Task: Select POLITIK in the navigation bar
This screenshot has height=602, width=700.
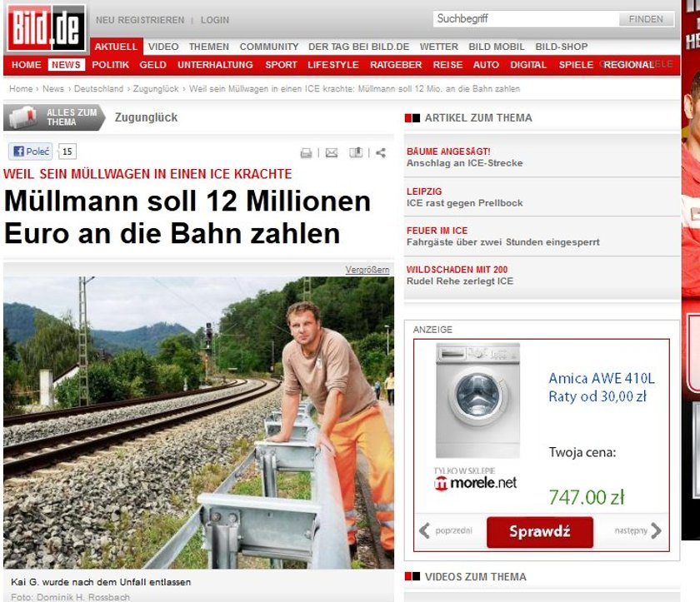Action: [110, 65]
